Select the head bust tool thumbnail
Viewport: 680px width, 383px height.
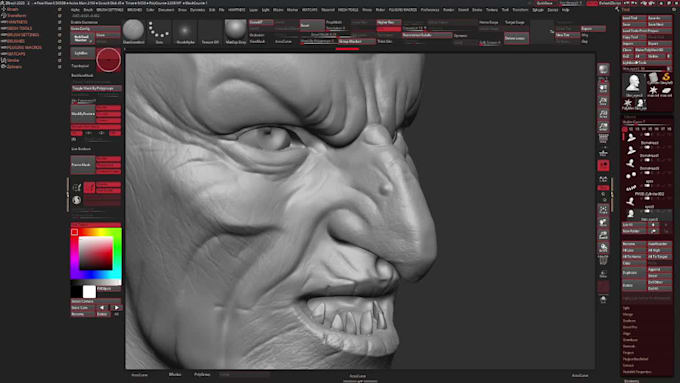(x=634, y=84)
